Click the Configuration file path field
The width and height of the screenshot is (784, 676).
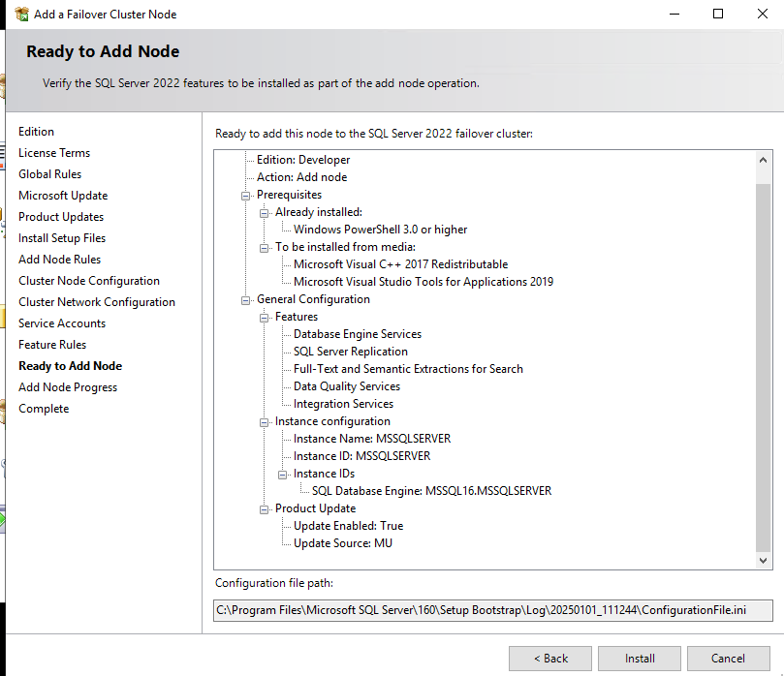(492, 610)
